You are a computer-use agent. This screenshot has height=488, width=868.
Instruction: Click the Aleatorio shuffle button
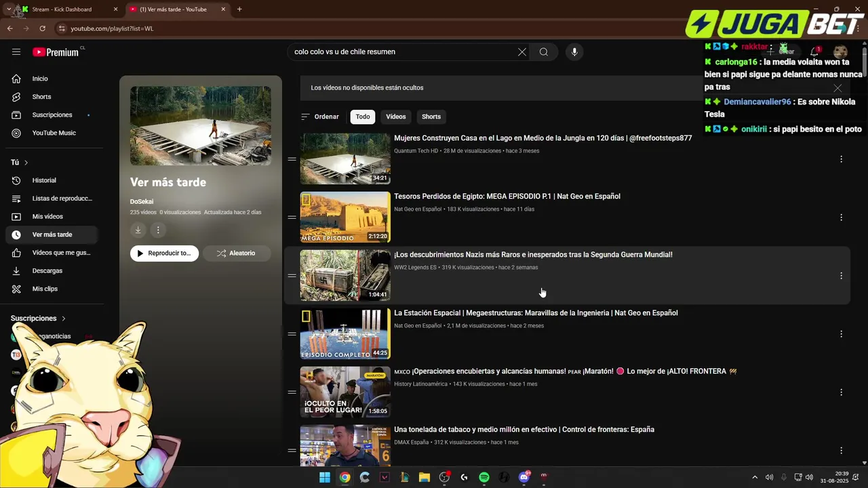[x=236, y=253]
